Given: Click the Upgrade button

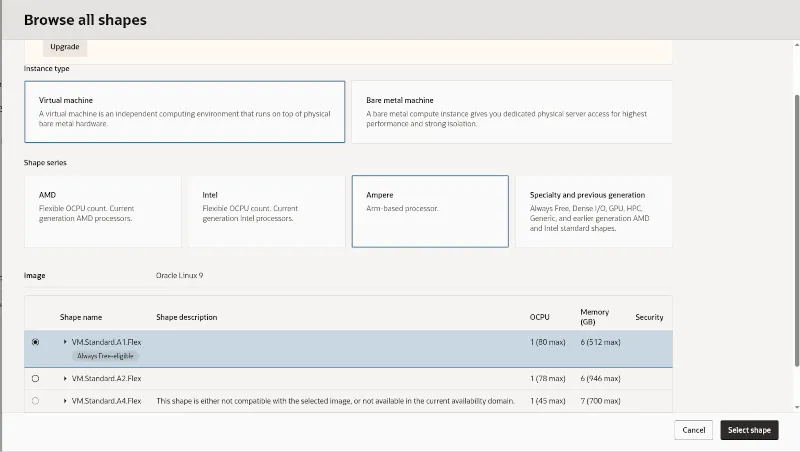Looking at the screenshot, I should click(65, 47).
